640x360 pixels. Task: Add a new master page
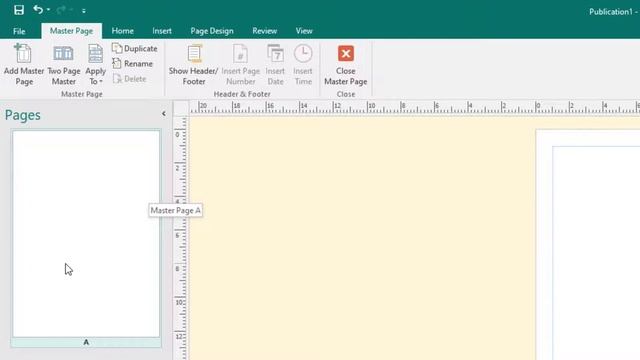[24, 64]
